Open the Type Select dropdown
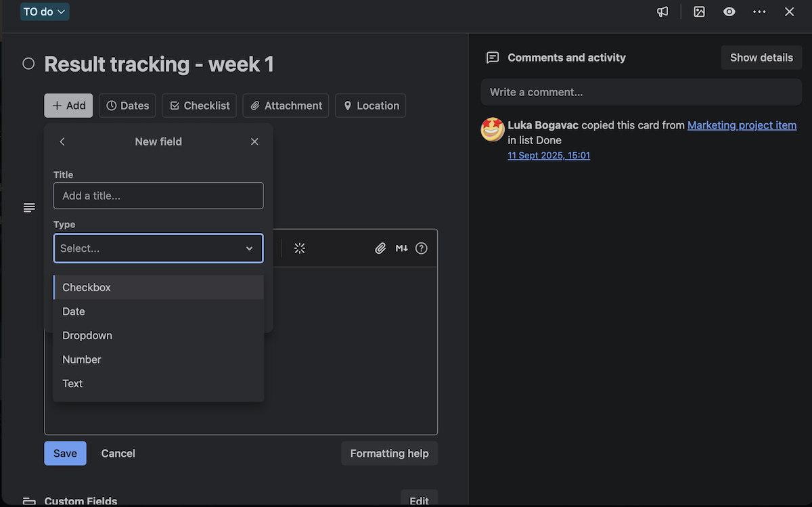 click(158, 248)
